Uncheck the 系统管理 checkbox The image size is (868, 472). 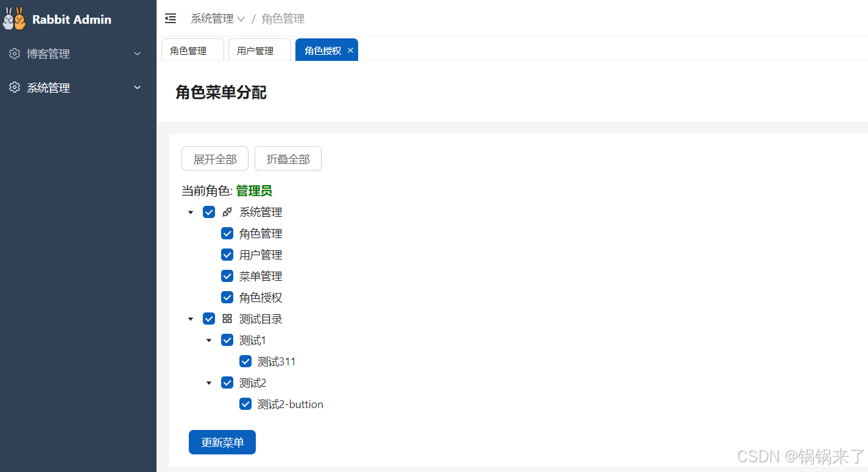209,211
